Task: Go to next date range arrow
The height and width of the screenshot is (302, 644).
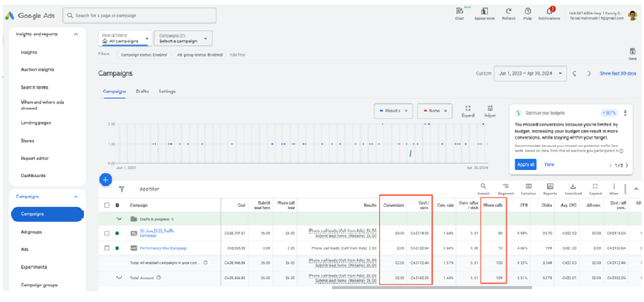Action: pyautogui.click(x=589, y=73)
